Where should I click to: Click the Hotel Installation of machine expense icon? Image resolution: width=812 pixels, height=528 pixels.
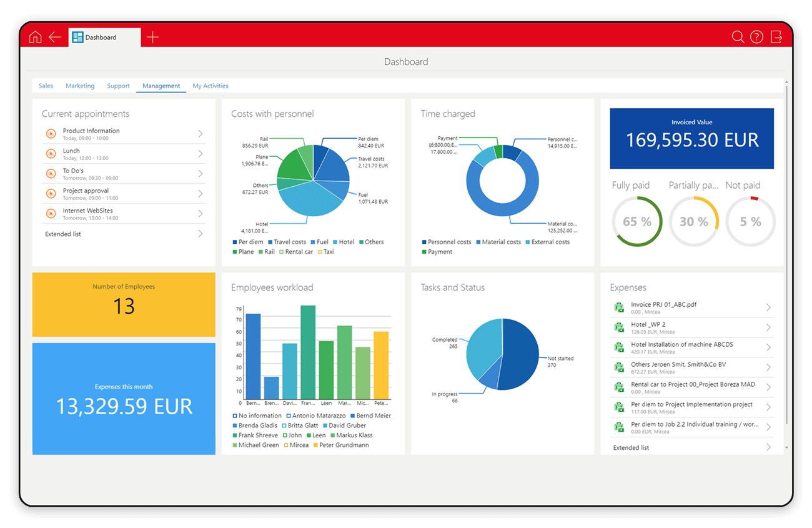[x=619, y=347]
